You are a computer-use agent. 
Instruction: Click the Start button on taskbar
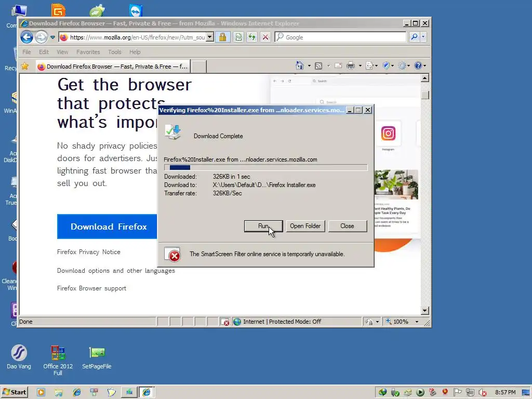point(14,392)
